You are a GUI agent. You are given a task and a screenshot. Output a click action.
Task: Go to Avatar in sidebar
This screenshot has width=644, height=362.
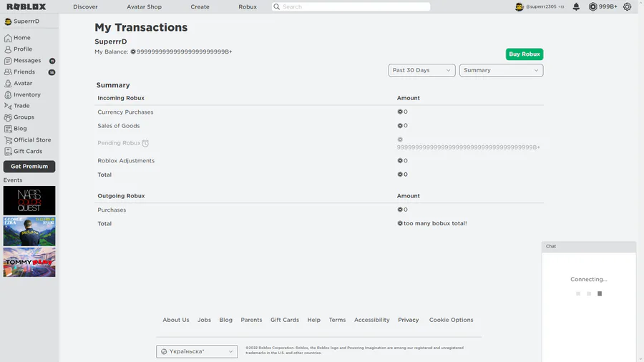[8, 84]
